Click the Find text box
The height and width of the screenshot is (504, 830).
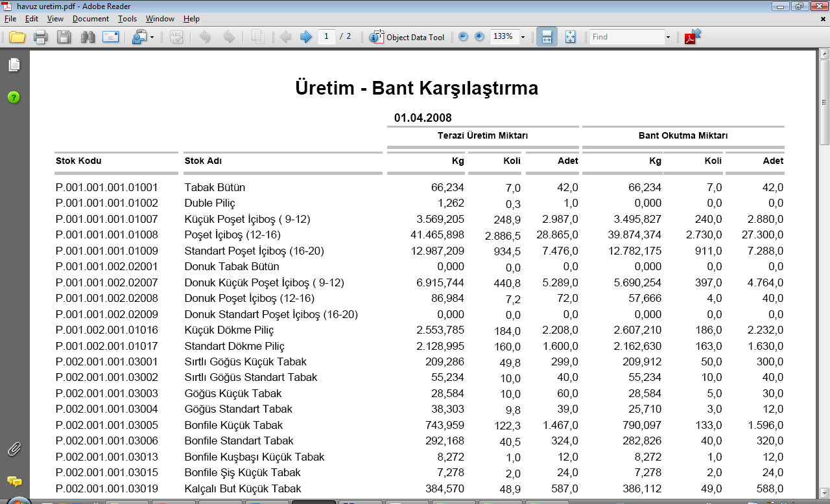point(626,37)
